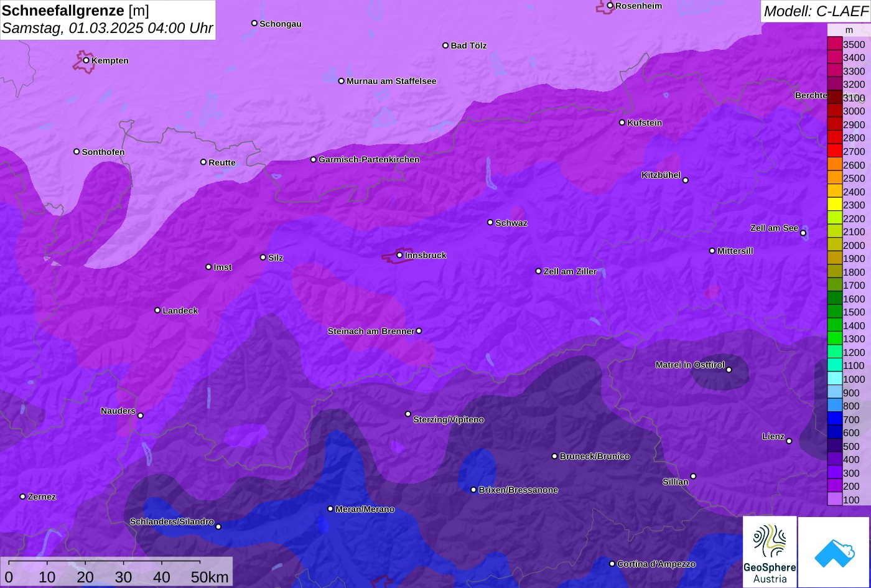
Task: Click the 'Schlanders/Silandro' label
Action: click(172, 521)
